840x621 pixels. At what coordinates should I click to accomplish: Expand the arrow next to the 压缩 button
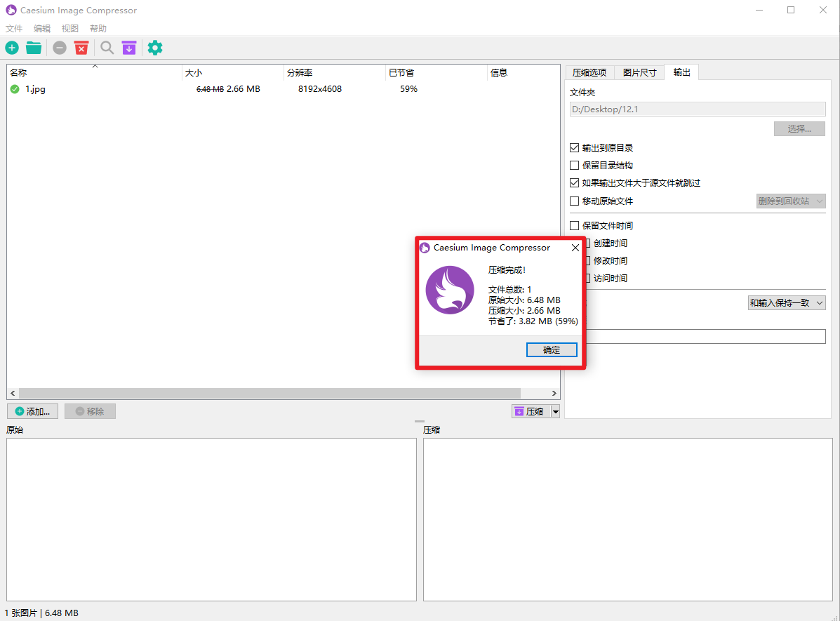coord(556,412)
